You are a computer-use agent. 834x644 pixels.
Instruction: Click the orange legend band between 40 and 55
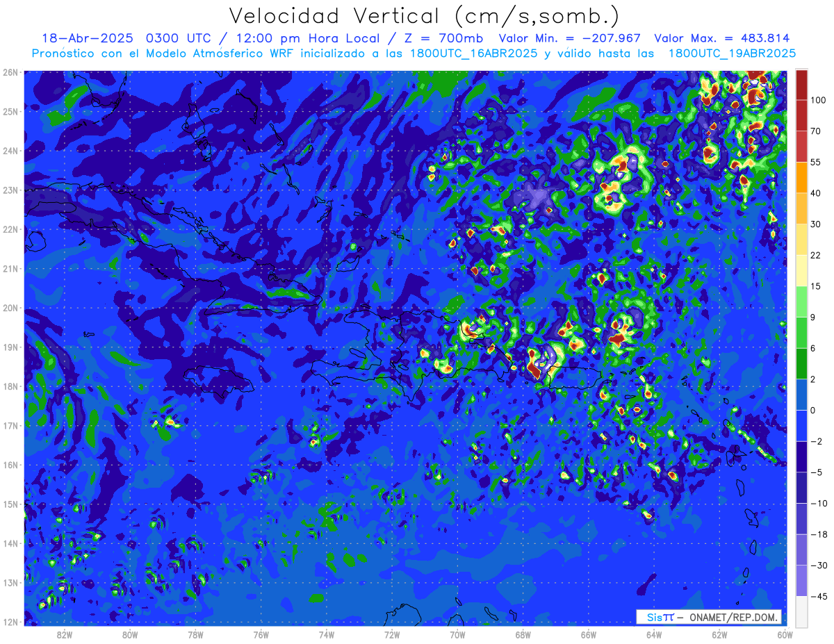pos(801,176)
